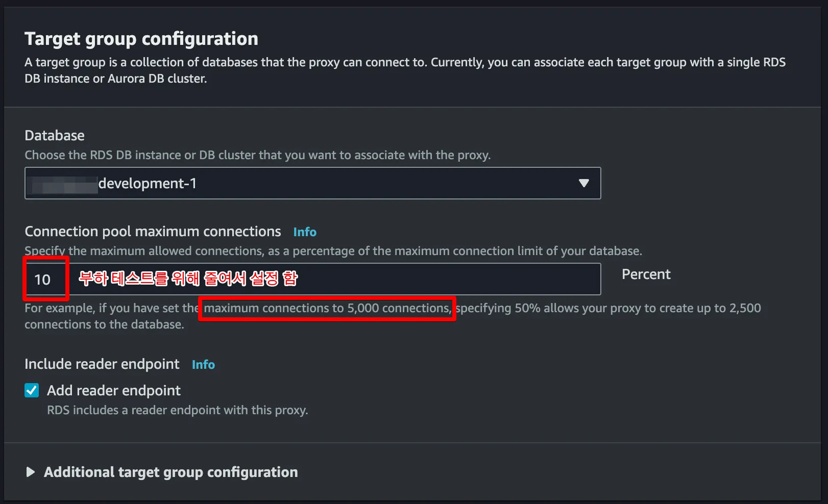Open Info link for Connection pool maximum connections

[x=305, y=232]
